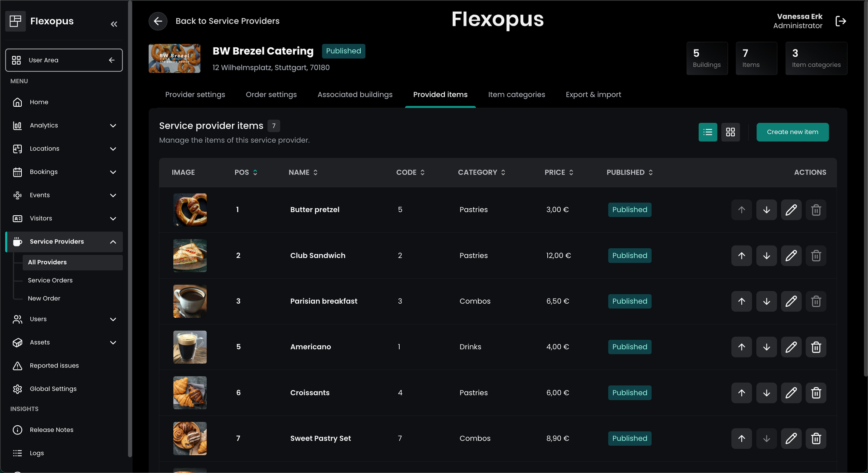Collapse the sidebar with the double-chevron icon
Screen dimensions: 868x473
(114, 24)
